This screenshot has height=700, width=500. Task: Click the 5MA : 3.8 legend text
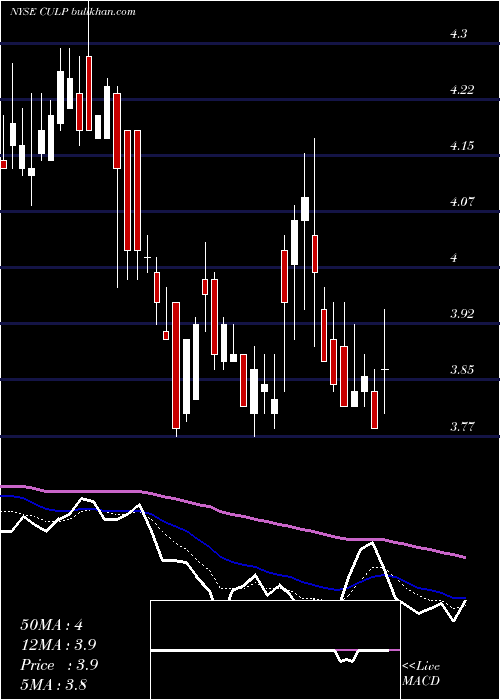[x=54, y=684]
